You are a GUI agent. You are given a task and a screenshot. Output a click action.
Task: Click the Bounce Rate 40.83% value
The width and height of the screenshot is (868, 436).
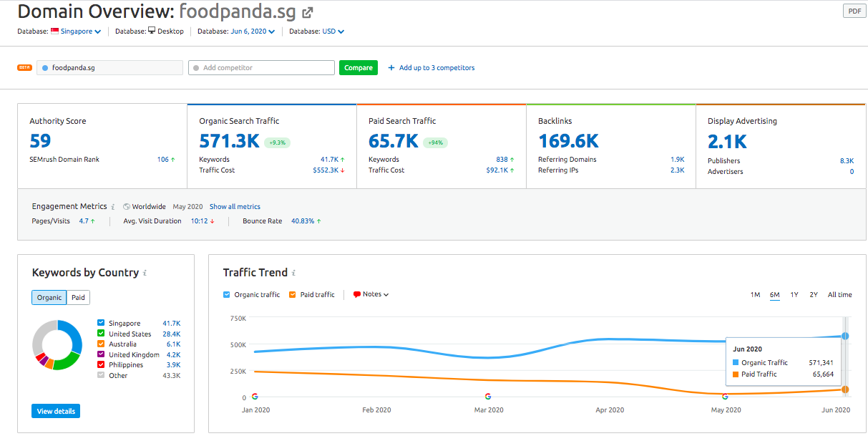303,221
